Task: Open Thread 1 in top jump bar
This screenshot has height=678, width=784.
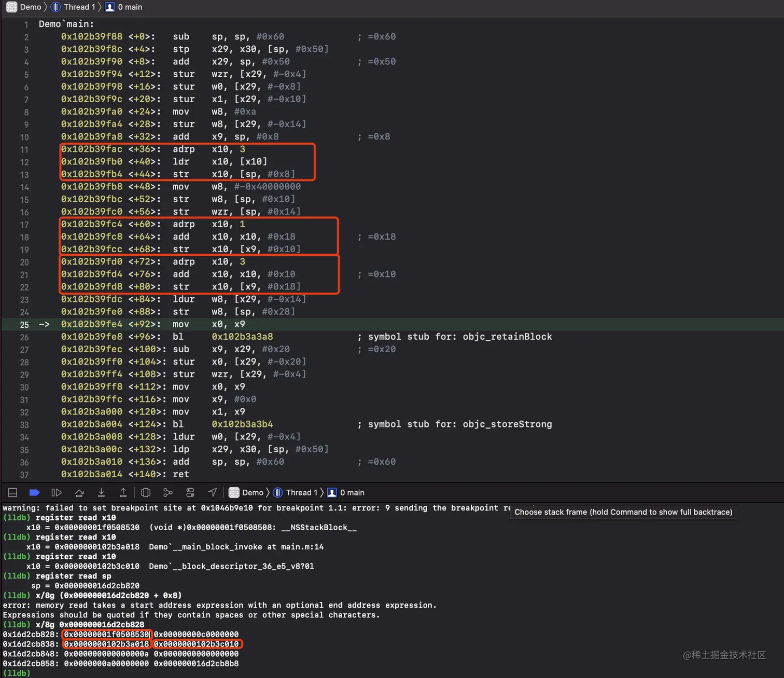Action: 79,7
